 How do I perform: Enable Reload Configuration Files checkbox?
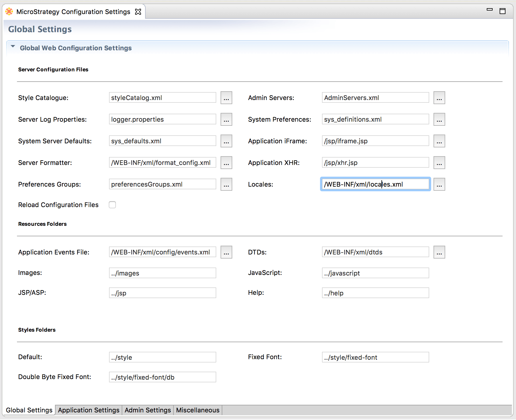112,205
